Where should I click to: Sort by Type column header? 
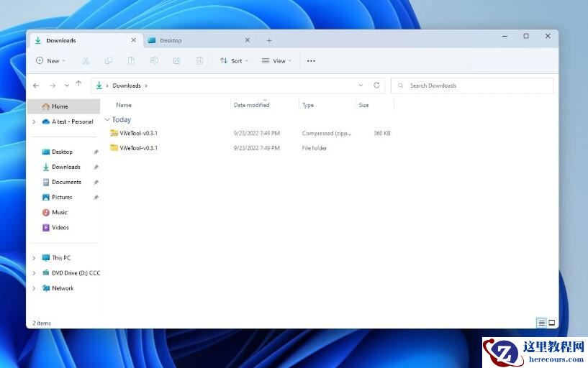tap(308, 105)
